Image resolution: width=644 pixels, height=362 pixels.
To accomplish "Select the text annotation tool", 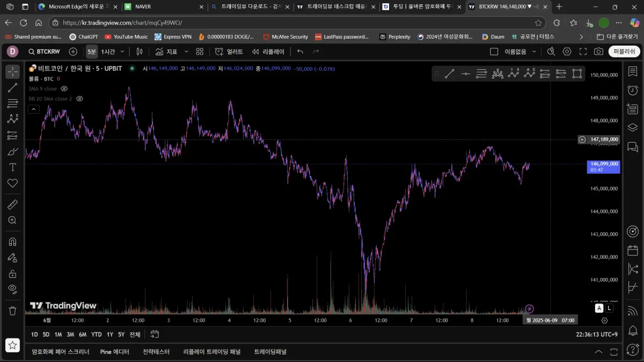I will 13,167.
